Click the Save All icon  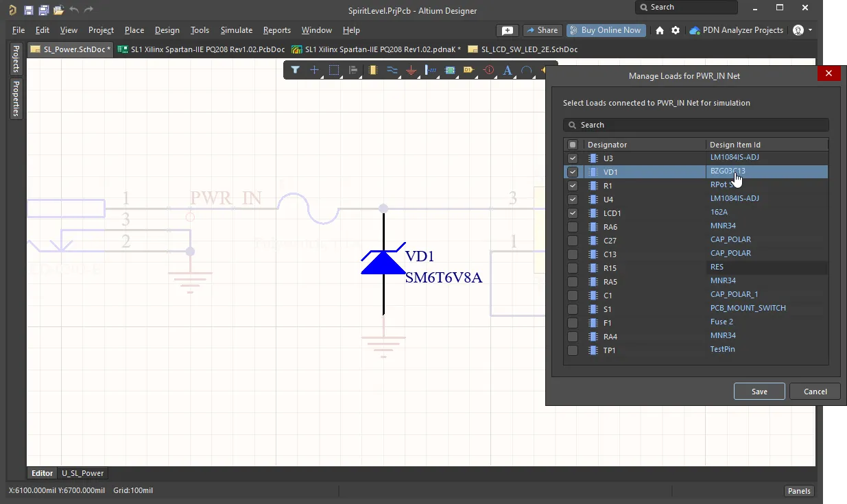click(x=43, y=10)
